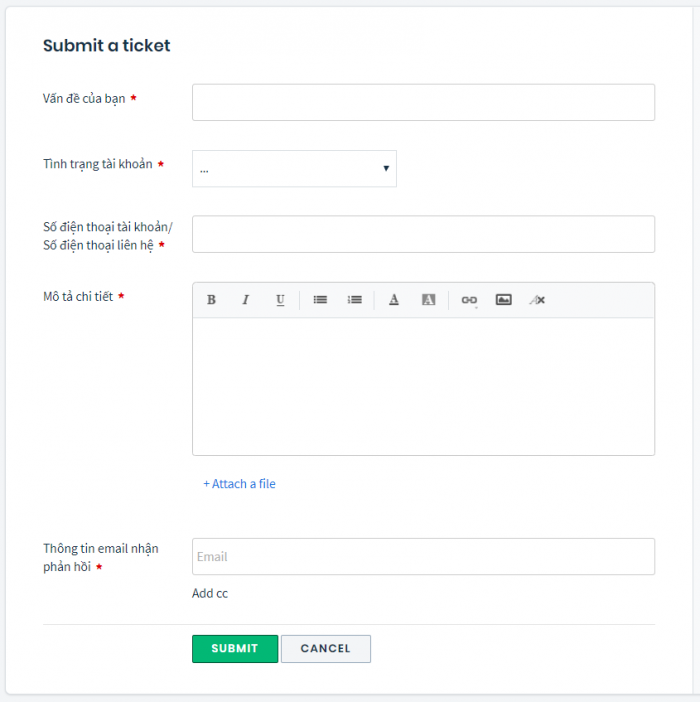Insert a hyperlink in the description
The width and height of the screenshot is (700, 702).
[469, 300]
